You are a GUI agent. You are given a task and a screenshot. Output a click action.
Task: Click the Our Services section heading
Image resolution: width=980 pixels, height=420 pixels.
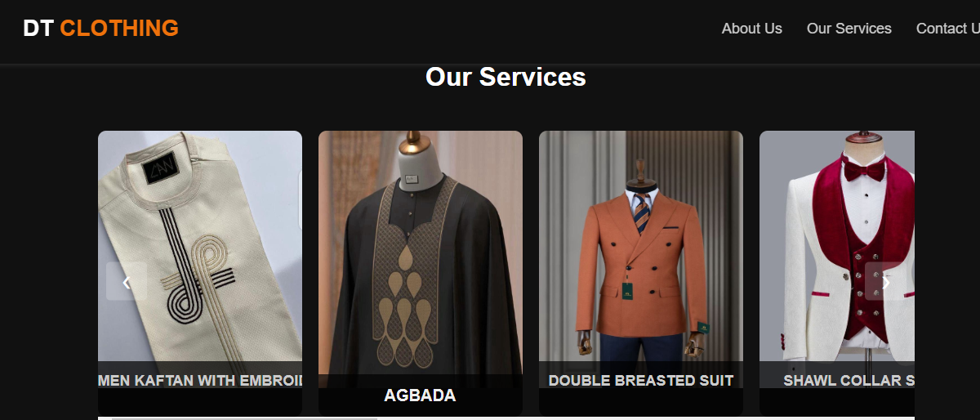coord(506,77)
